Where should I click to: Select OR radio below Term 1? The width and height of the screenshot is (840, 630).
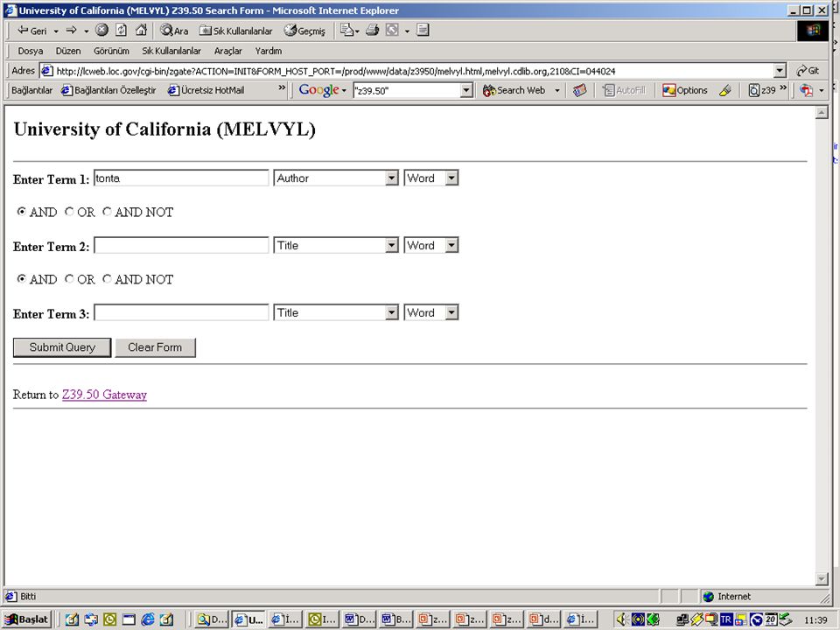pyautogui.click(x=68, y=212)
